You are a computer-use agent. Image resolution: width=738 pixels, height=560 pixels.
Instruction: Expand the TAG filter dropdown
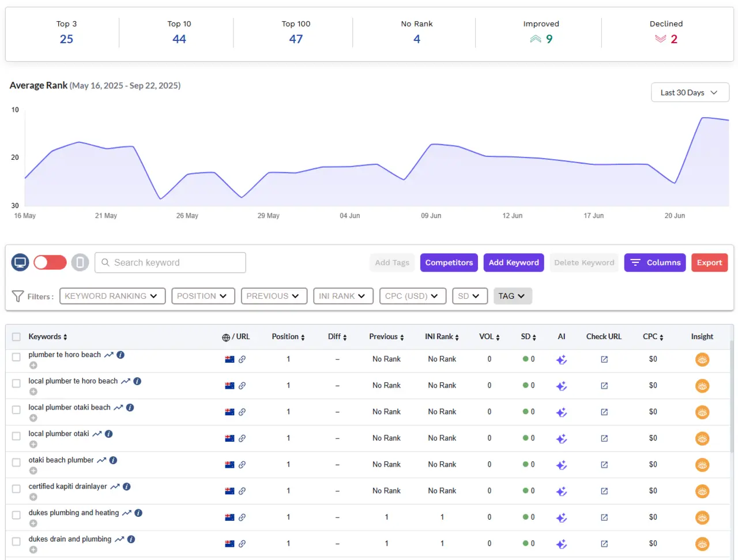(x=513, y=296)
